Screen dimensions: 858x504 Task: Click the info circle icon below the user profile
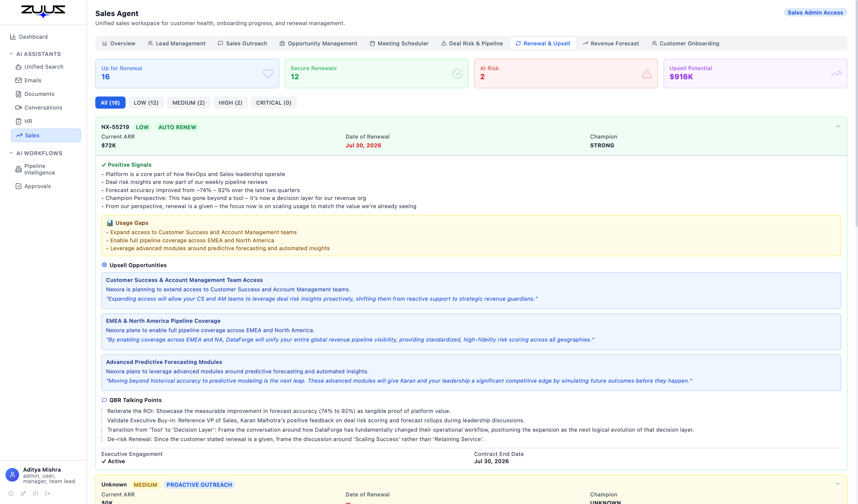click(x=11, y=493)
